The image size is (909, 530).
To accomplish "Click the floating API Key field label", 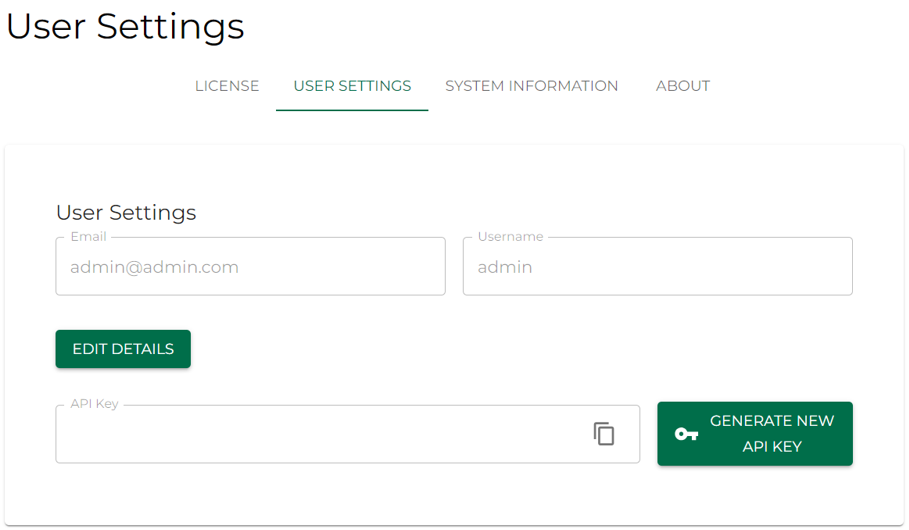I will coord(94,404).
